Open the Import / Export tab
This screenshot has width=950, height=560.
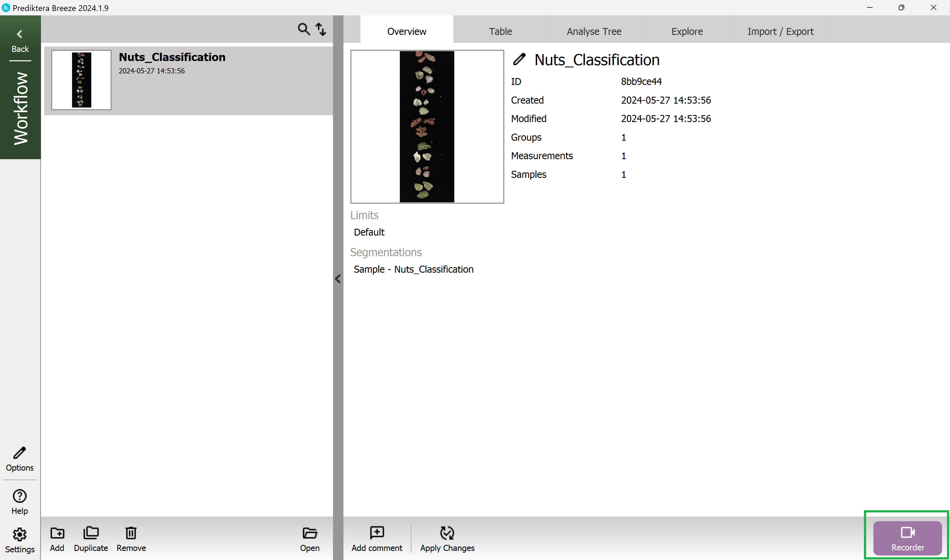click(780, 31)
